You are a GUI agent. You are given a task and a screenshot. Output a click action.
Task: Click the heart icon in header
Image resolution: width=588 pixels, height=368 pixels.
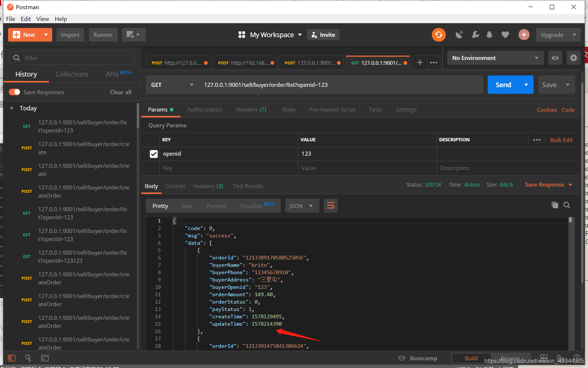click(x=505, y=35)
